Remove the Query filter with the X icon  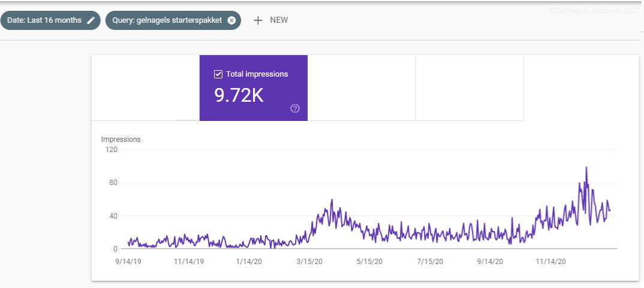click(231, 20)
